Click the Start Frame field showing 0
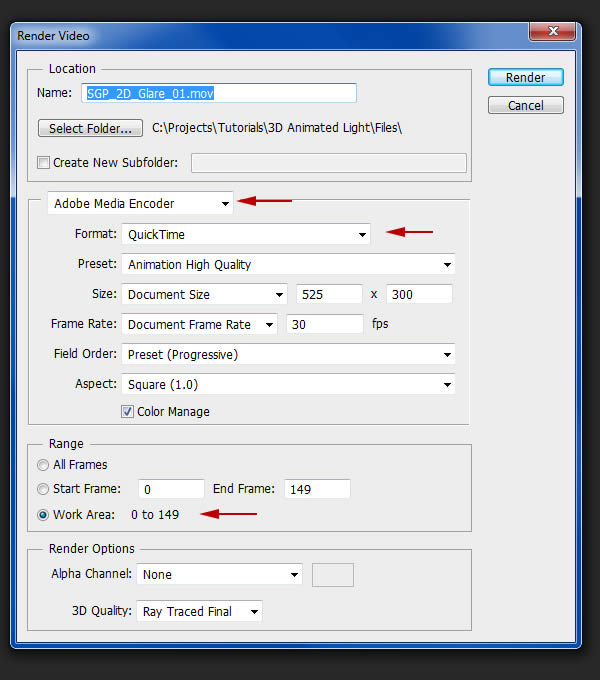Image resolution: width=600 pixels, height=680 pixels. (171, 489)
